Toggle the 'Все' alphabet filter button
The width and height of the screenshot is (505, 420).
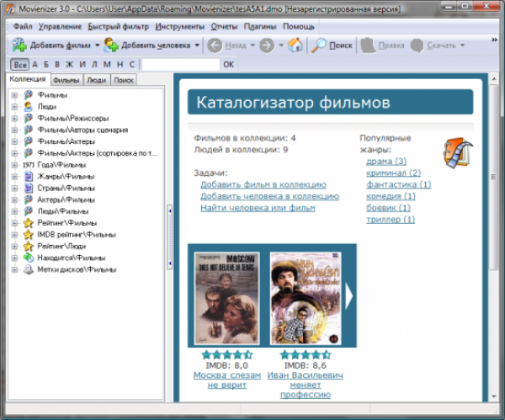(19, 64)
